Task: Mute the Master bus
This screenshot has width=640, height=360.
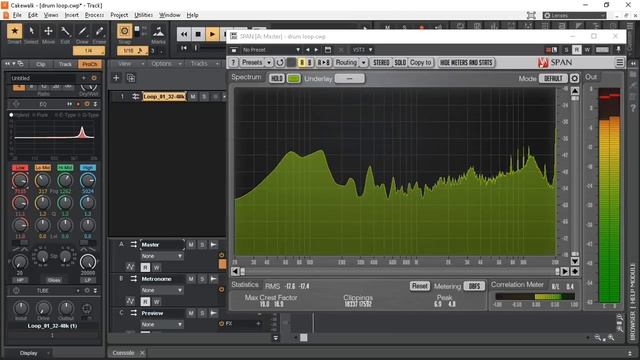Action: pos(191,244)
